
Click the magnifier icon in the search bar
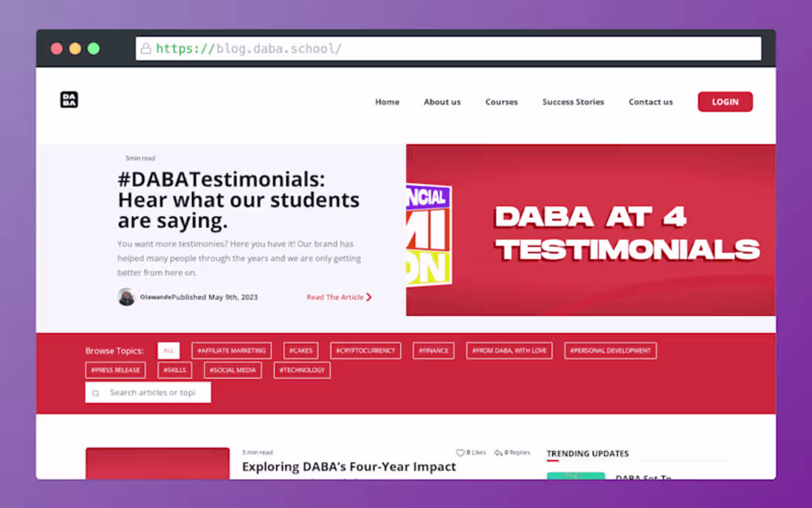[95, 393]
